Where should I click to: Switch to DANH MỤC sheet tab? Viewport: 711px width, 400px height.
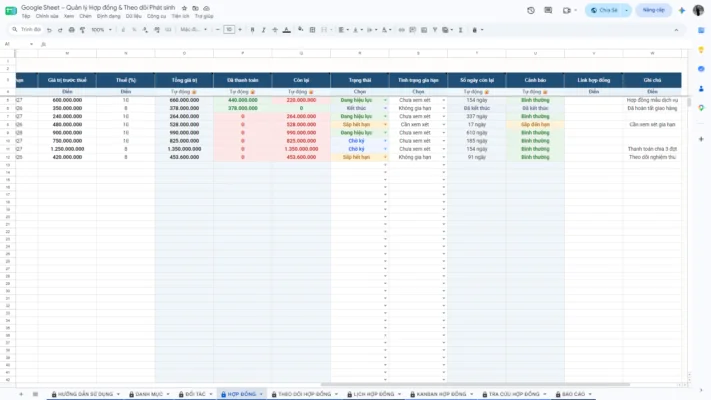(149, 394)
